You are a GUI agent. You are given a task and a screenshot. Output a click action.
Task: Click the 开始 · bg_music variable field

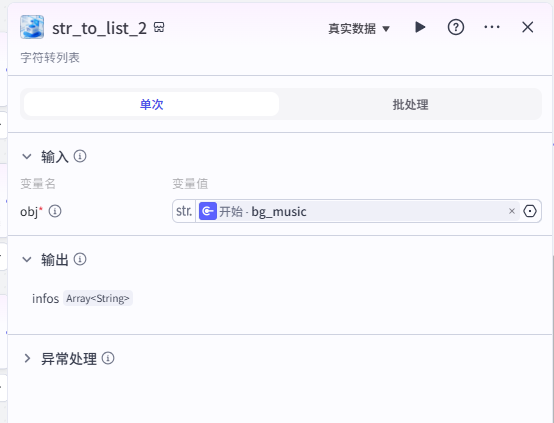pyautogui.click(x=357, y=211)
